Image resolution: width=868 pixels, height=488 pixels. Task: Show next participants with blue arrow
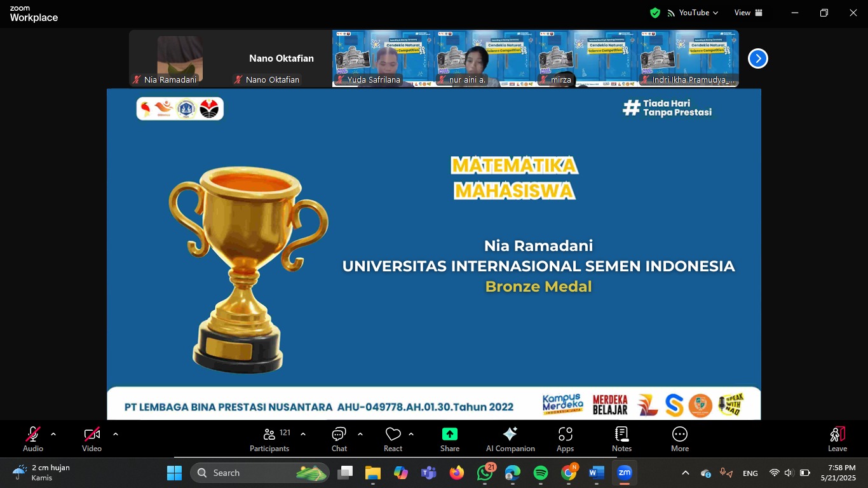(x=757, y=58)
